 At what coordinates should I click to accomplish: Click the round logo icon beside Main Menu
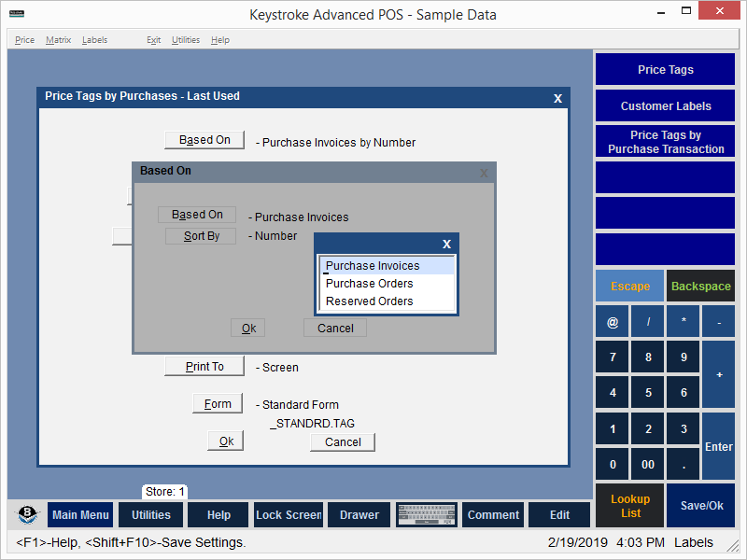pyautogui.click(x=28, y=515)
